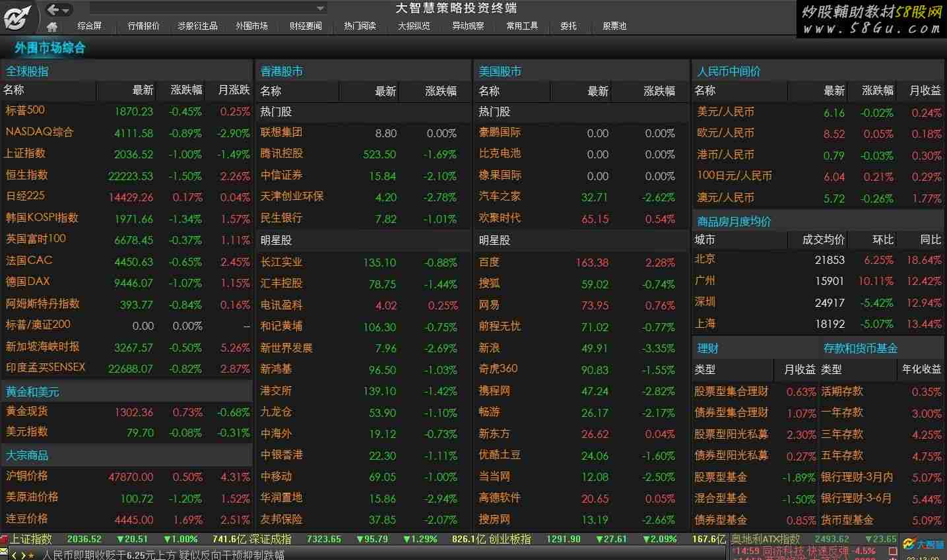Open the 外围市场 menu
The image size is (947, 560).
click(x=251, y=26)
